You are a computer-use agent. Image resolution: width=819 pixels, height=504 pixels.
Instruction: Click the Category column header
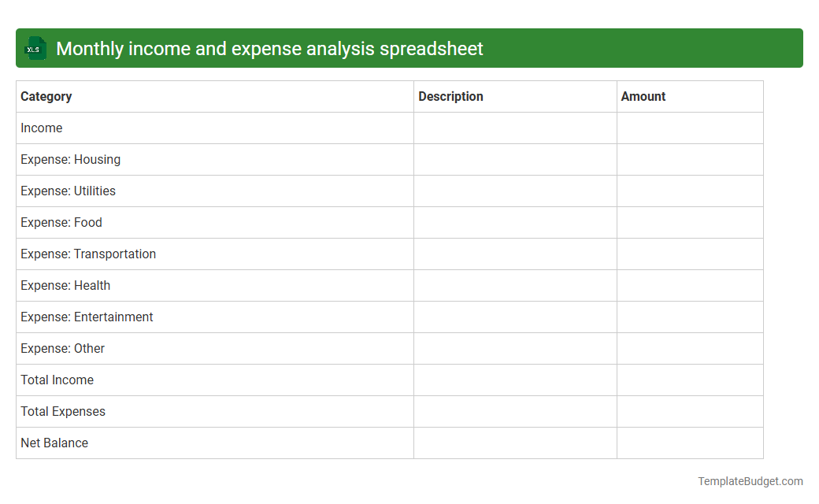tap(46, 96)
